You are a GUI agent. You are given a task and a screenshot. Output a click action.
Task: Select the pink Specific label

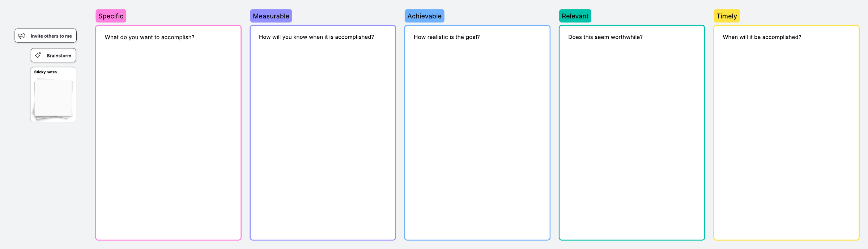click(x=111, y=16)
